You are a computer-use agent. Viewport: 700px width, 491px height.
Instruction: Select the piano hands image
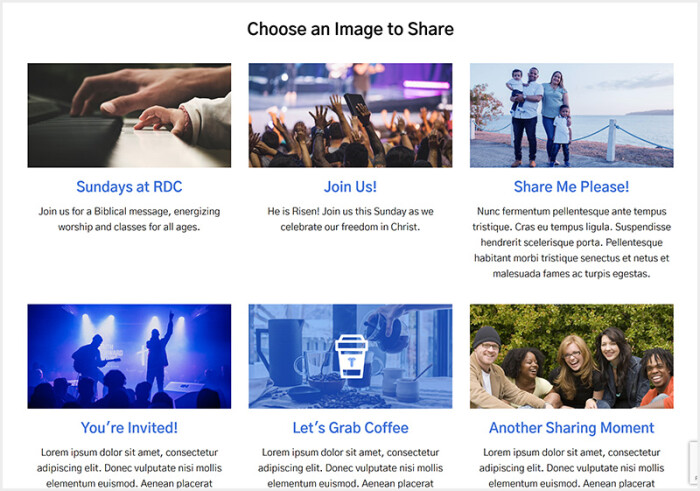click(129, 115)
